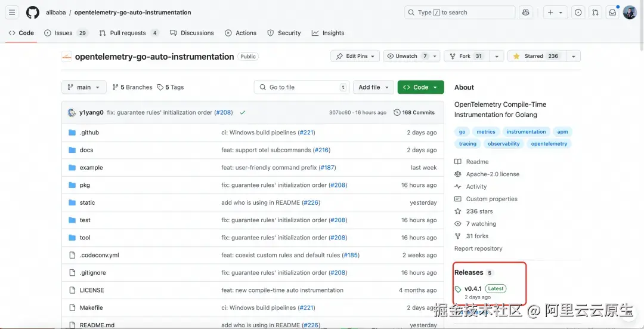Open the user profile avatar menu
The height and width of the screenshot is (329, 644).
630,13
